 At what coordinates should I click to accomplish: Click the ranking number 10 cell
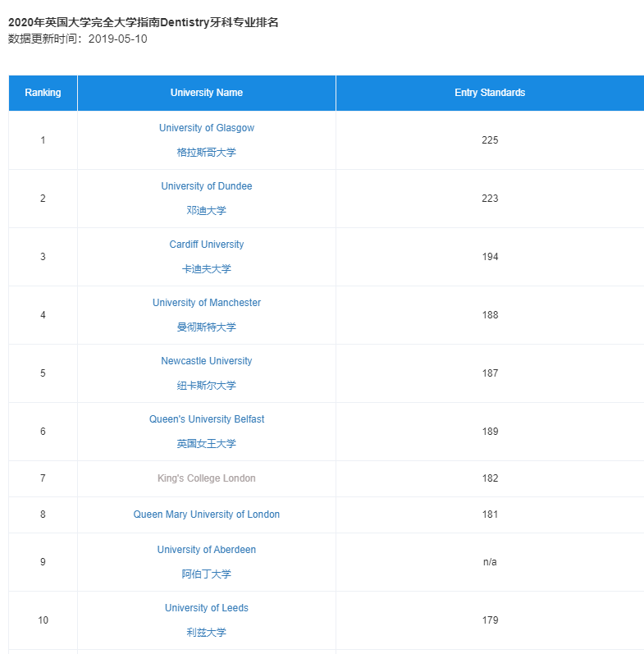[x=43, y=620]
